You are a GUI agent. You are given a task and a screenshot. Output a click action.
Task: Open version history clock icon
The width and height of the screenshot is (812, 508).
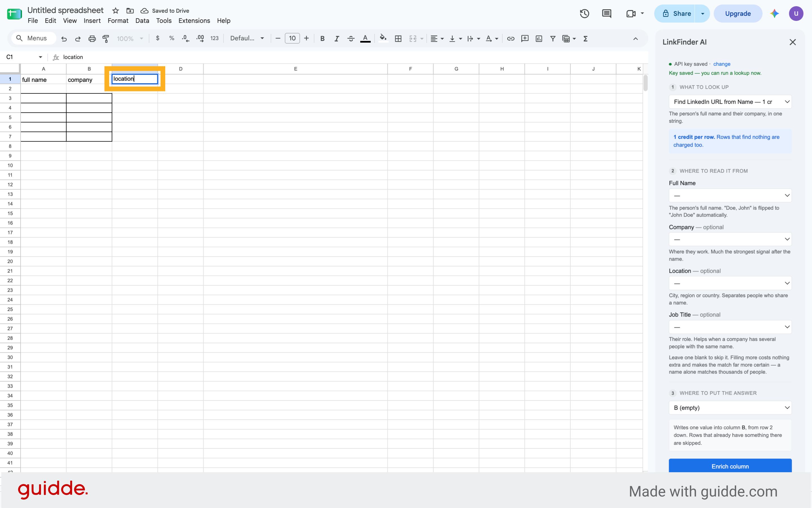[585, 14]
